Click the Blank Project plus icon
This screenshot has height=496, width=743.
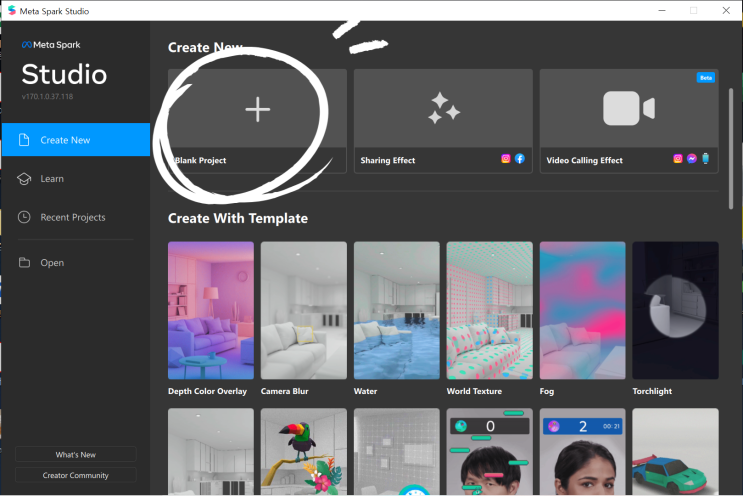tap(257, 110)
